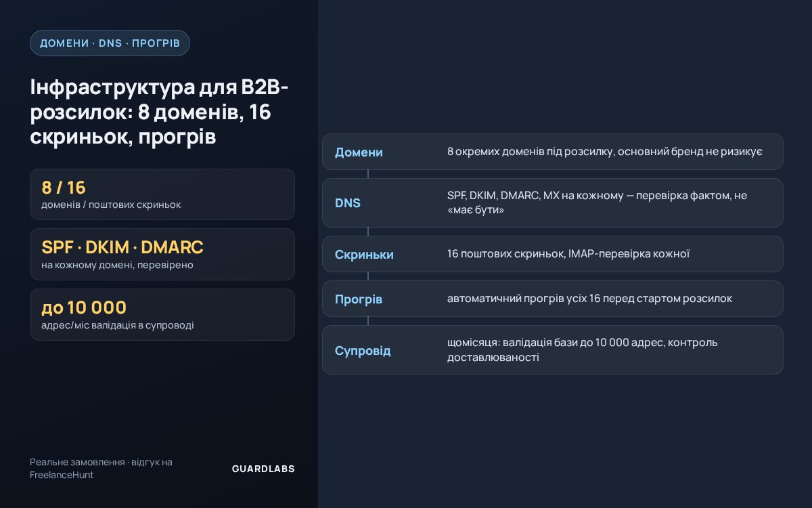Image resolution: width=812 pixels, height=508 pixels.
Task: Click the SPF, DKIM, DMARC, MX description text
Action: tap(597, 203)
